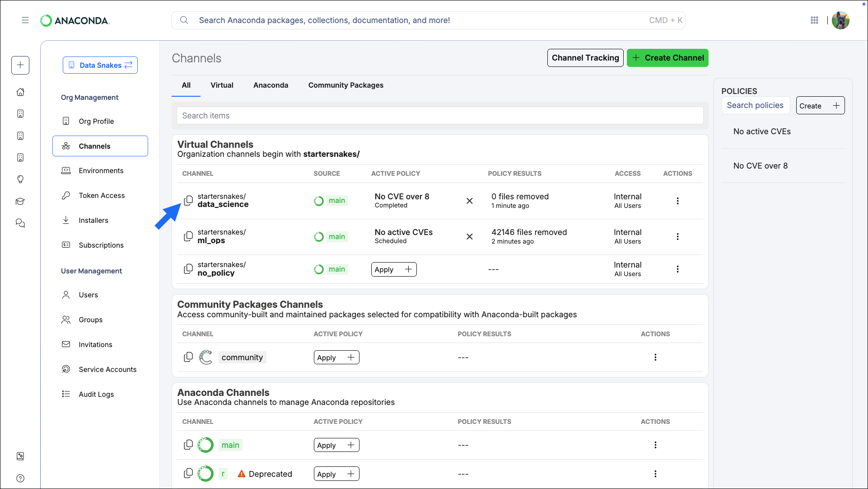Click the Create Channel button
868x489 pixels.
[x=667, y=58]
